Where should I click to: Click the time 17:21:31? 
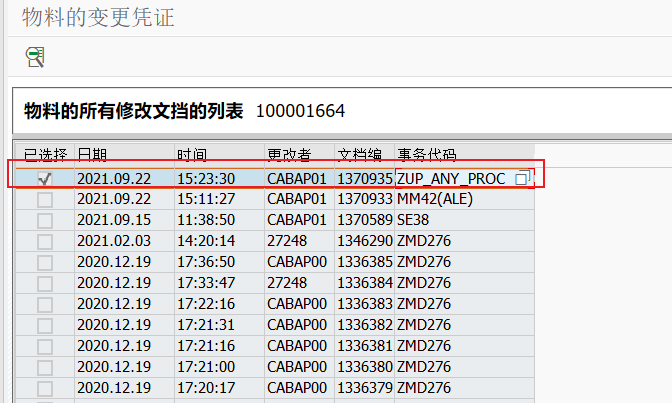point(206,325)
